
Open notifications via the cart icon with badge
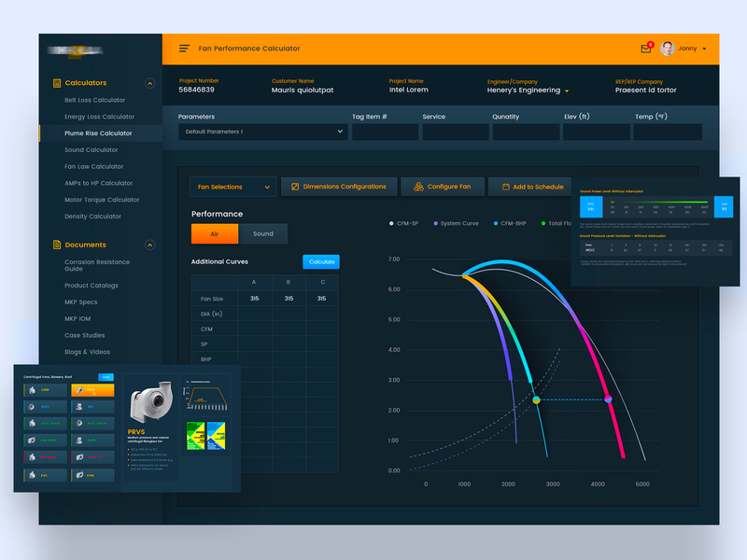coord(646,47)
